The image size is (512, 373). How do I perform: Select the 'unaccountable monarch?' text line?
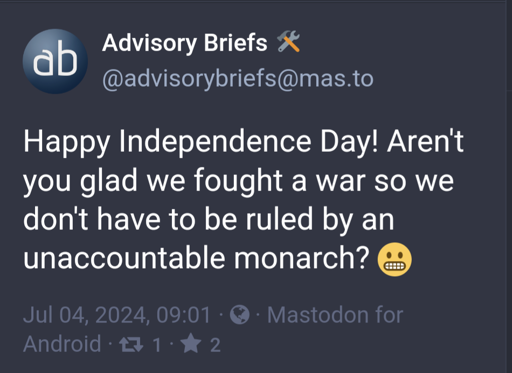click(x=196, y=258)
